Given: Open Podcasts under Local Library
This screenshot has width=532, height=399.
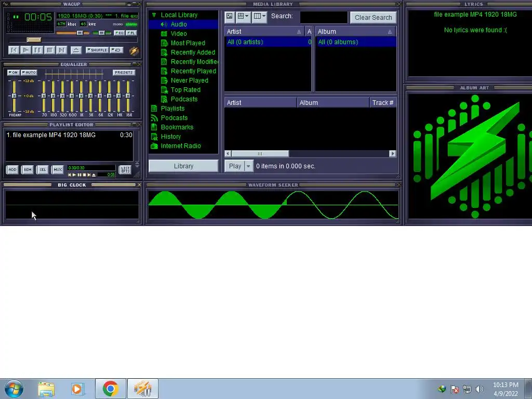Looking at the screenshot, I should click(x=184, y=99).
